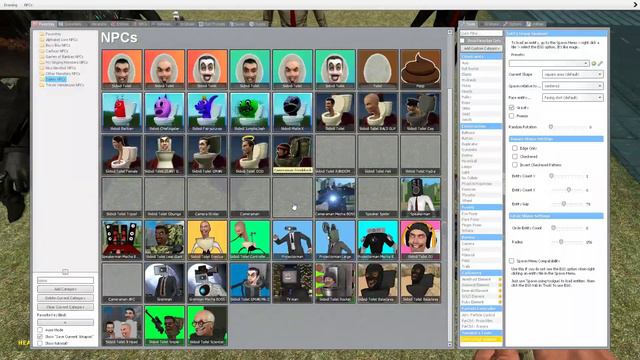
Task: Select the blue-suited G-Man toilet NPC
Action: pyautogui.click(x=250, y=282)
